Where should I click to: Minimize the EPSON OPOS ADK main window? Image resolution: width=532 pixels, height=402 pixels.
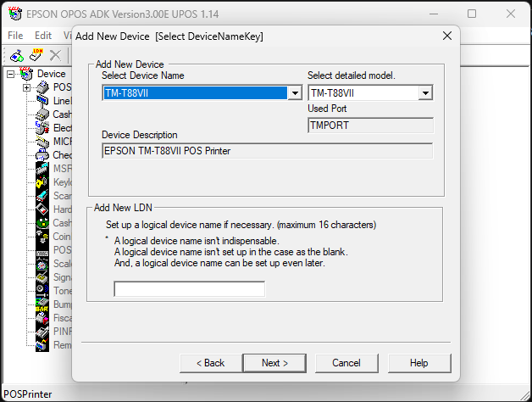tap(434, 14)
